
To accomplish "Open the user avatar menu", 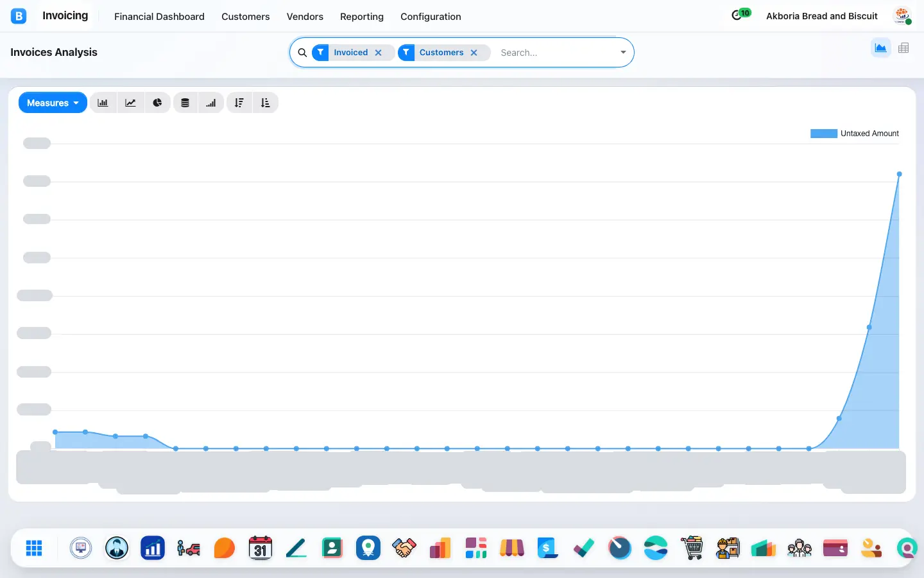I will [x=902, y=16].
